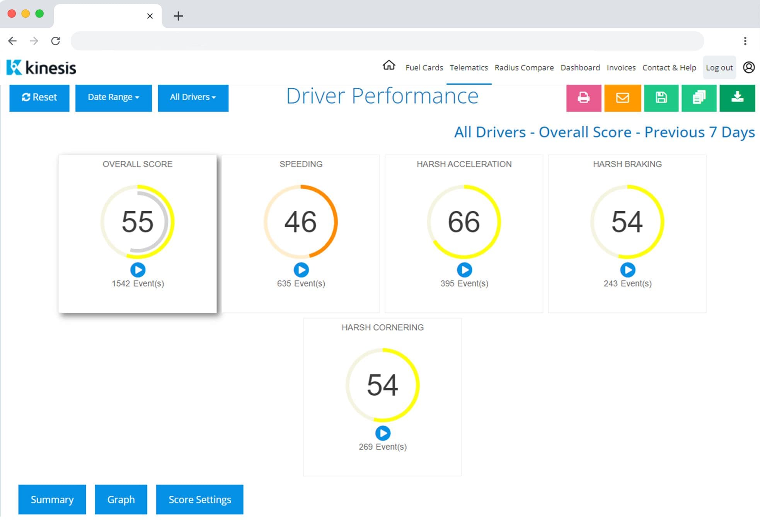Viewport: 760px width, 532px height.
Task: Open the user profile account icon
Action: (x=749, y=68)
